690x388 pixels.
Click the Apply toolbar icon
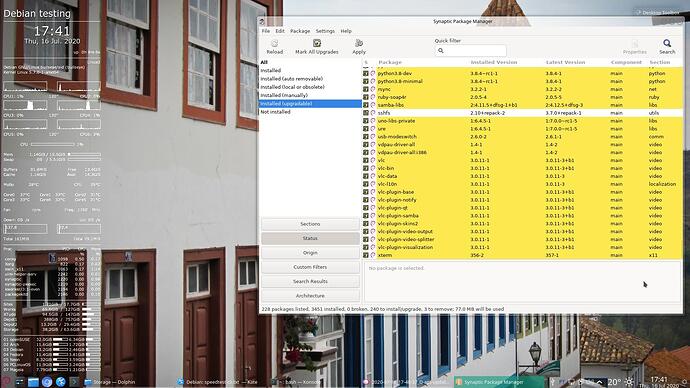point(359,43)
